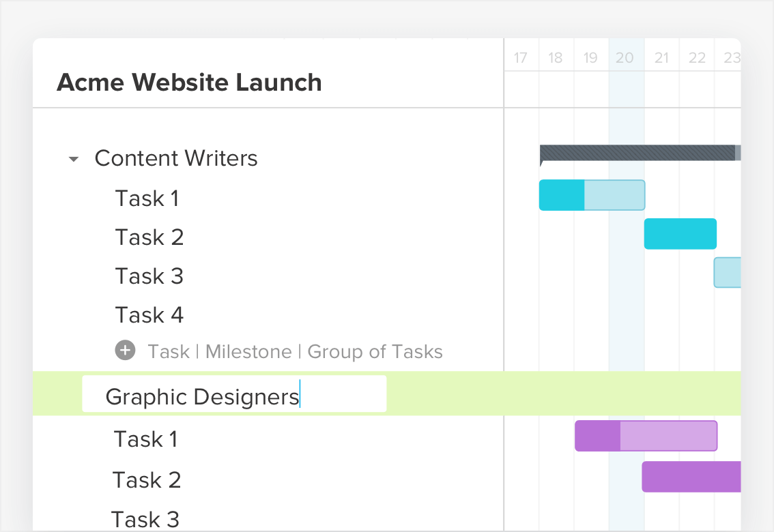The image size is (774, 532).
Task: Select Task 4 in the task list
Action: [149, 315]
